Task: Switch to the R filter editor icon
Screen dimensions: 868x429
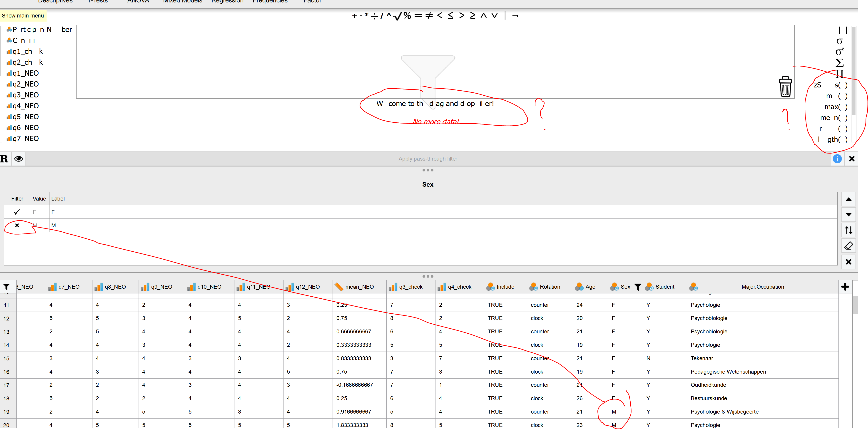Action: point(5,159)
